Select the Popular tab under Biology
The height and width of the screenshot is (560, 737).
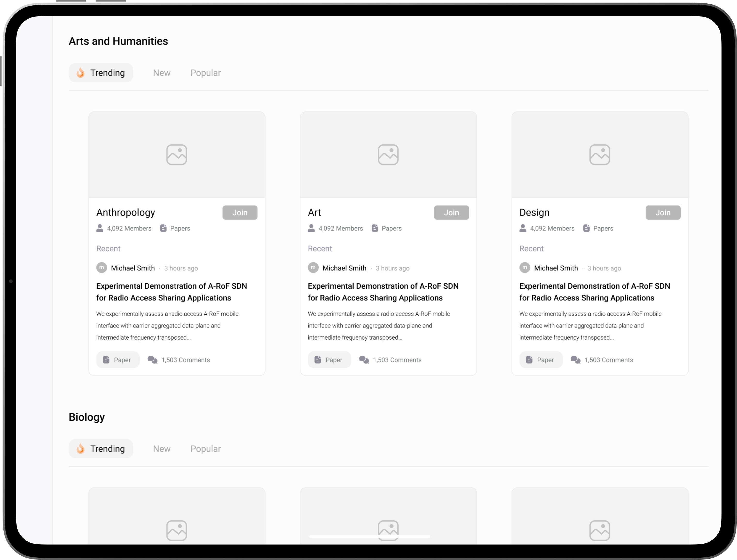(206, 449)
